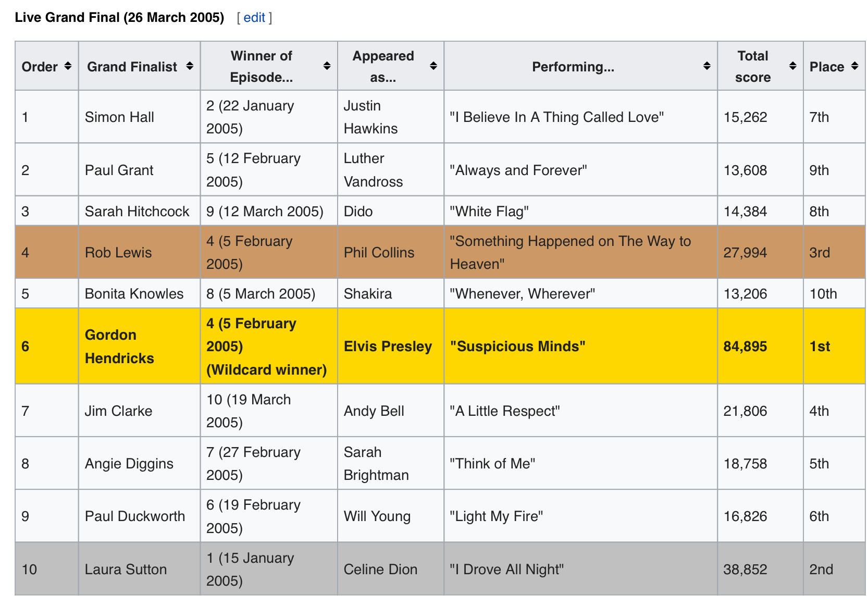Select the Gordon Hendricks cell
This screenshot has width=868, height=606.
pos(139,347)
